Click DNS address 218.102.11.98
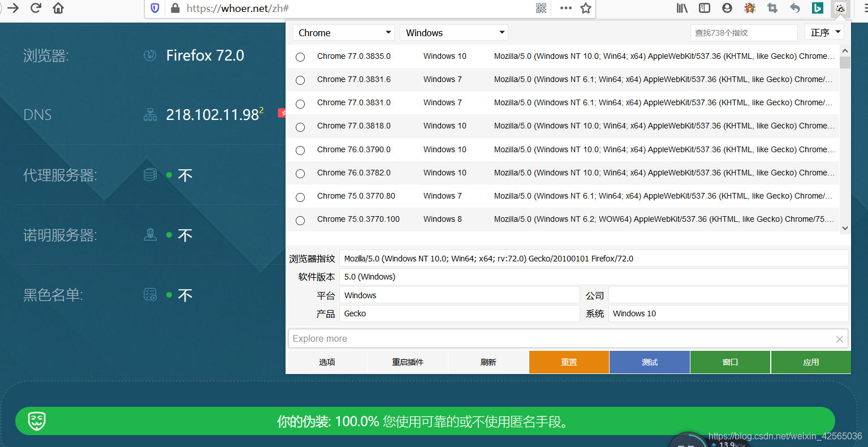This screenshot has height=447, width=868. [x=213, y=115]
